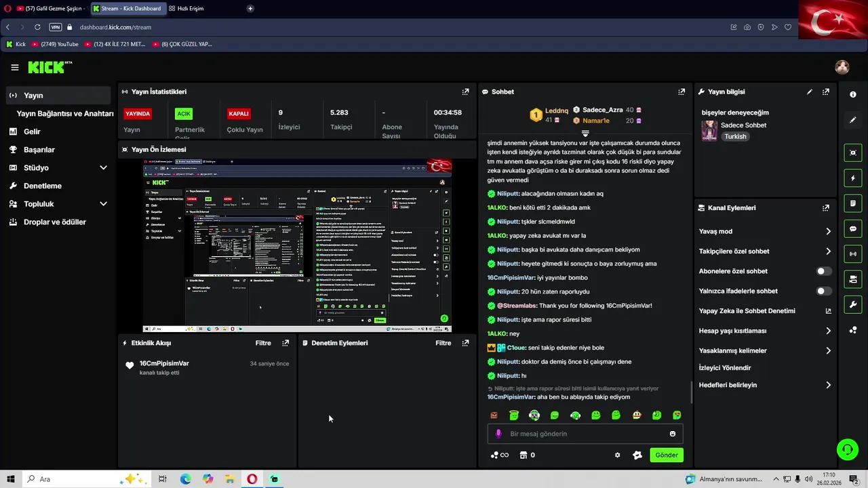Pop out the Kanal Eylemleri panel
868x488 pixels.
coord(826,208)
